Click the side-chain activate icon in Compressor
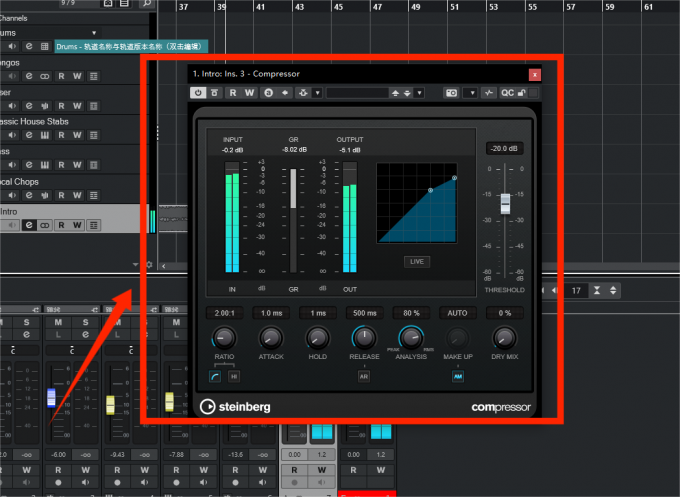This screenshot has width=680, height=497. 303,93
